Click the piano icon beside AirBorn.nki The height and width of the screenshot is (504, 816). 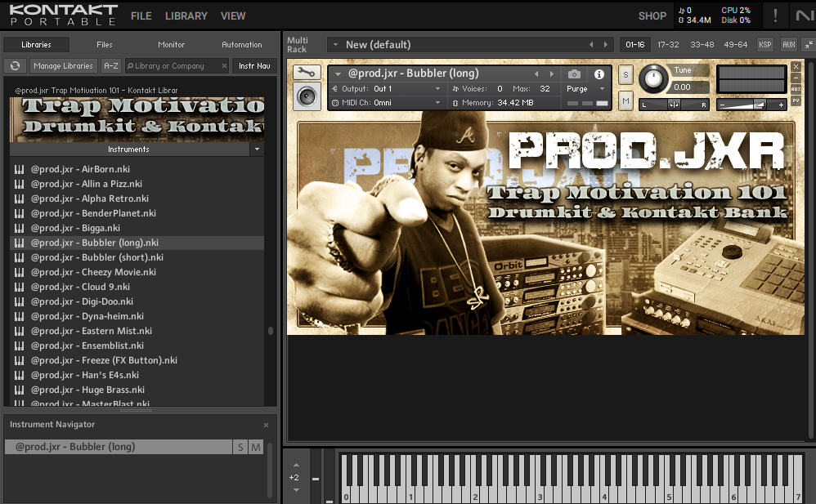tap(20, 169)
